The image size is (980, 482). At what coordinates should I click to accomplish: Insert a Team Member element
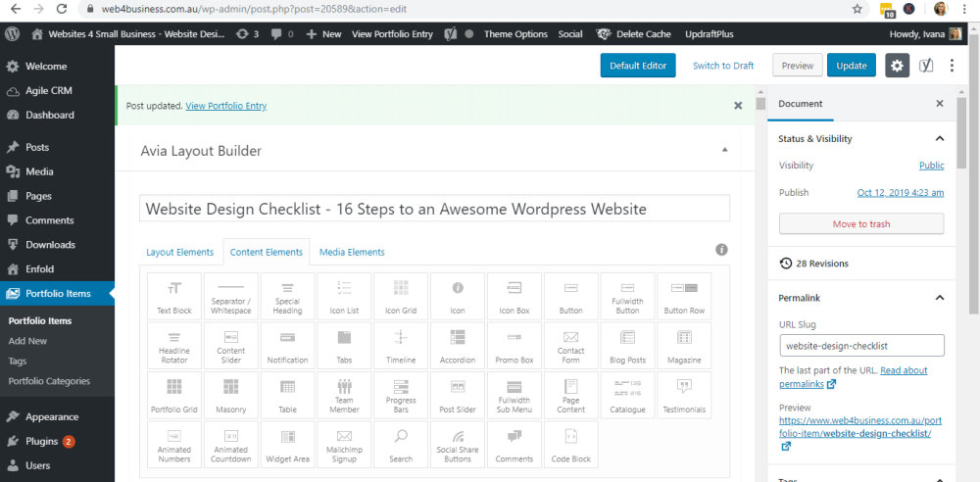click(x=344, y=395)
